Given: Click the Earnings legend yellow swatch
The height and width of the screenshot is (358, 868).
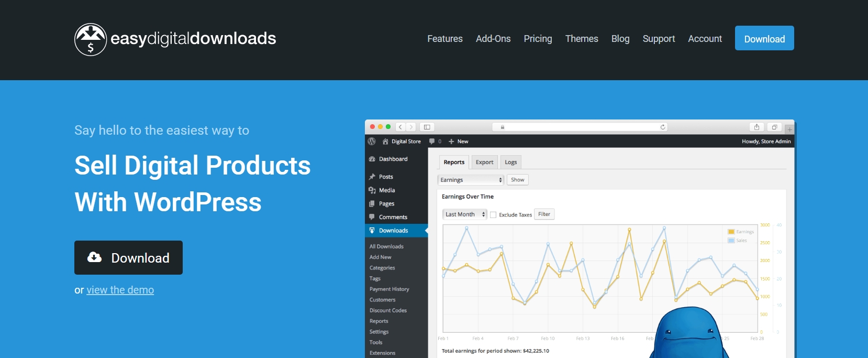Looking at the screenshot, I should [x=731, y=232].
